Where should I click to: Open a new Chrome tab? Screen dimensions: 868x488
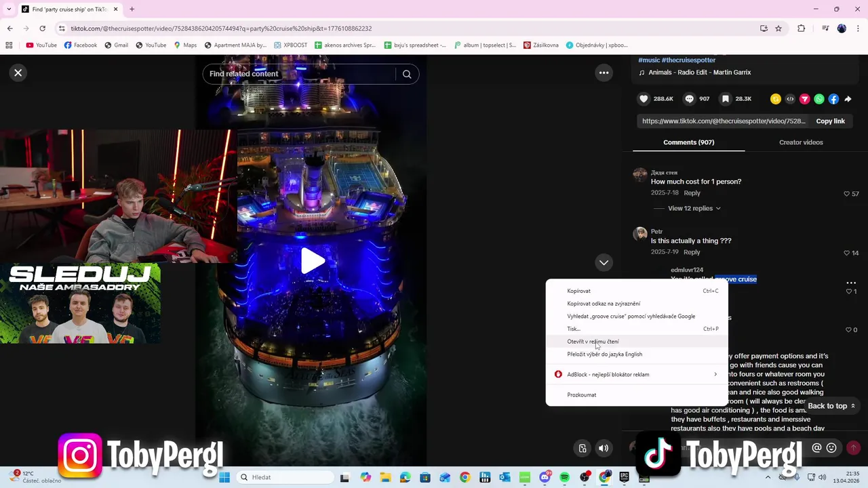point(132,9)
